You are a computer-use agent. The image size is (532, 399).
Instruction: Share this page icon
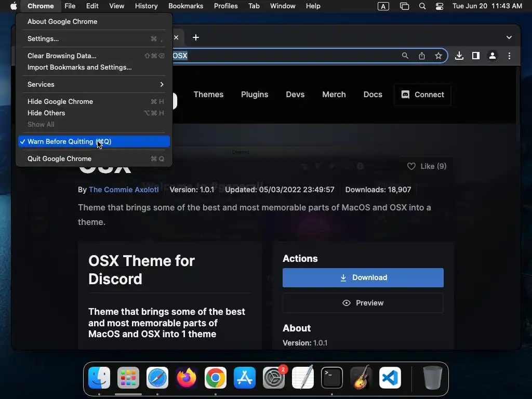(422, 56)
